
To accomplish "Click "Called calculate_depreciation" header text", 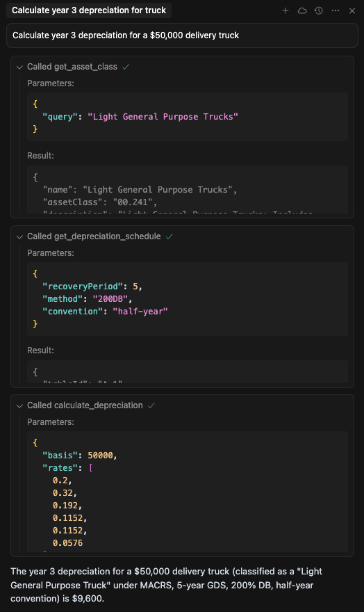I will 85,405.
